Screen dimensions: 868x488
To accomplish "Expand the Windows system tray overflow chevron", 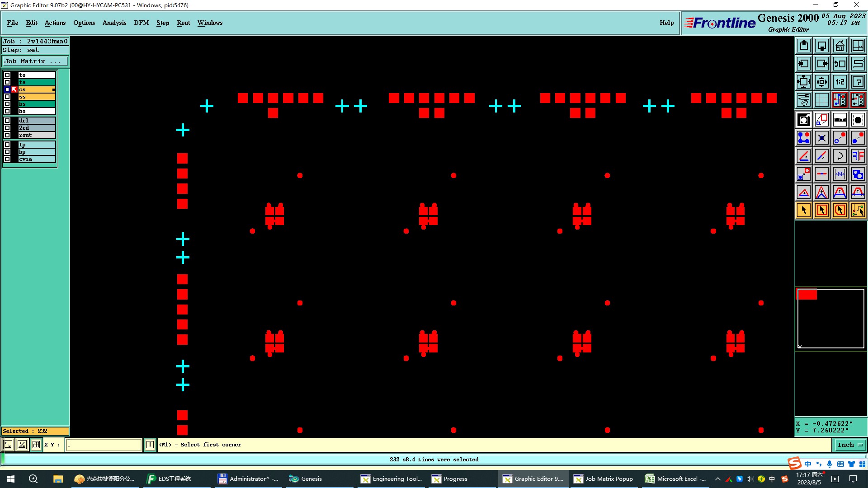I will (718, 479).
